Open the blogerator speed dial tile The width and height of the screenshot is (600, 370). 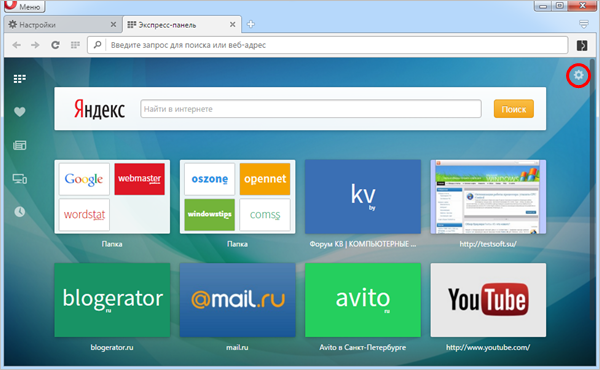click(x=112, y=300)
